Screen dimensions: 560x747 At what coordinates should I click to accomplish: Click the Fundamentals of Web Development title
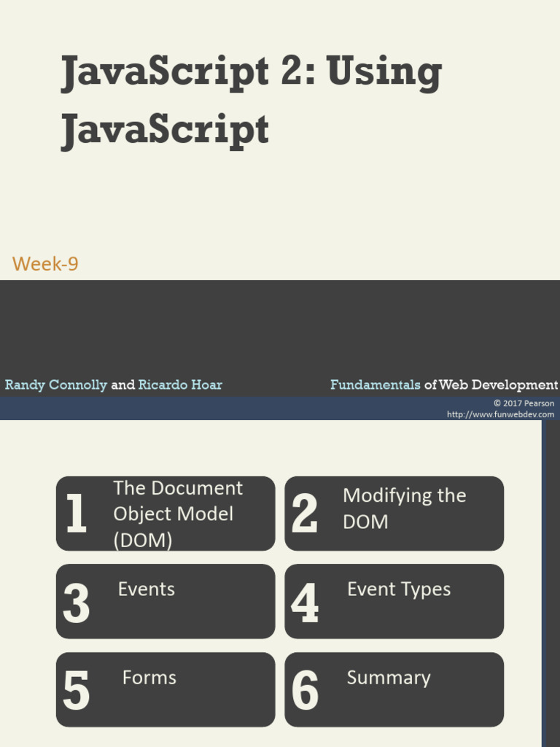coord(444,385)
